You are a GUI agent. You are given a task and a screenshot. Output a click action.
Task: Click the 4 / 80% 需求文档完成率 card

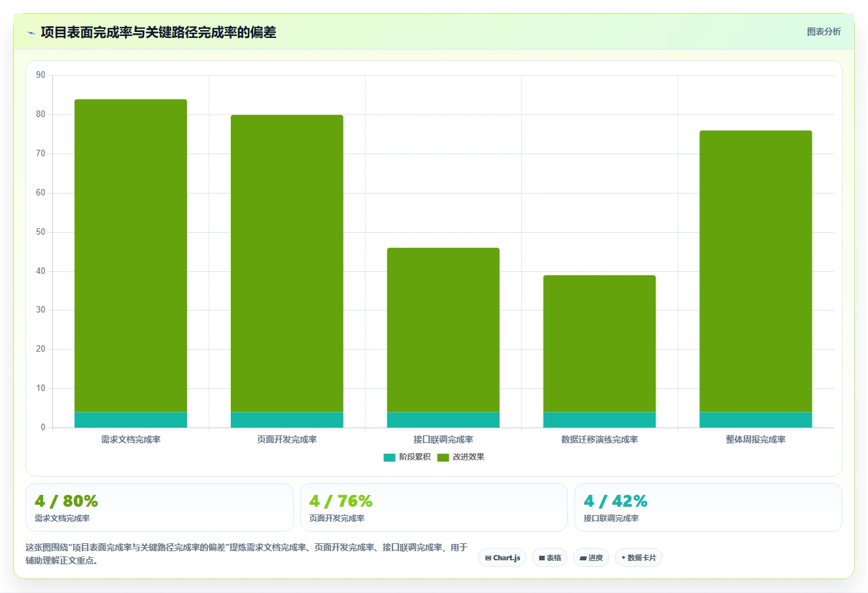coord(160,507)
